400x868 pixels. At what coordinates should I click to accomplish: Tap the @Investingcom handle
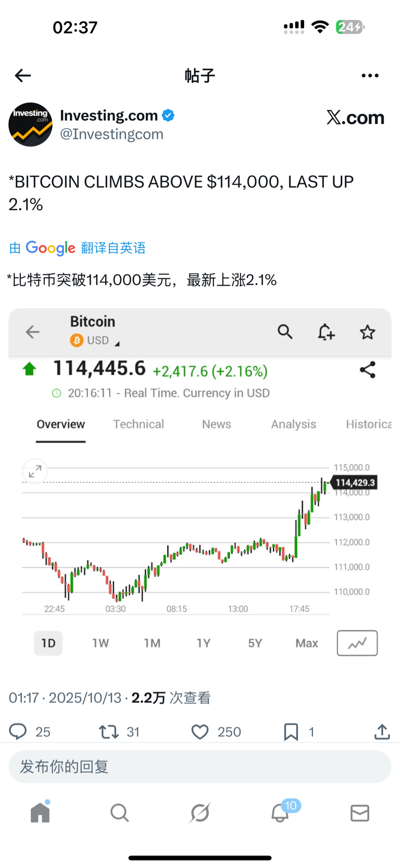(x=111, y=135)
